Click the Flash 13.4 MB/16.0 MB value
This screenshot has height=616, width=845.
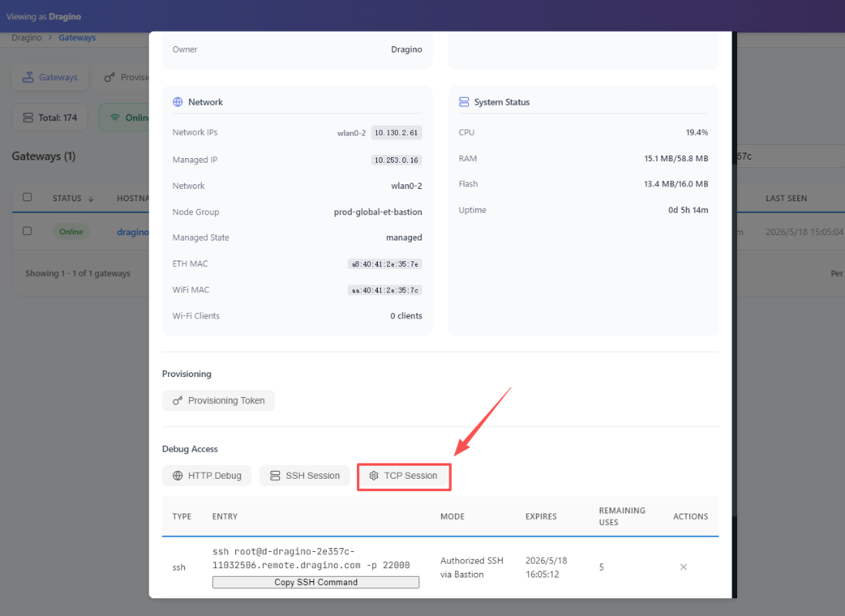(676, 184)
